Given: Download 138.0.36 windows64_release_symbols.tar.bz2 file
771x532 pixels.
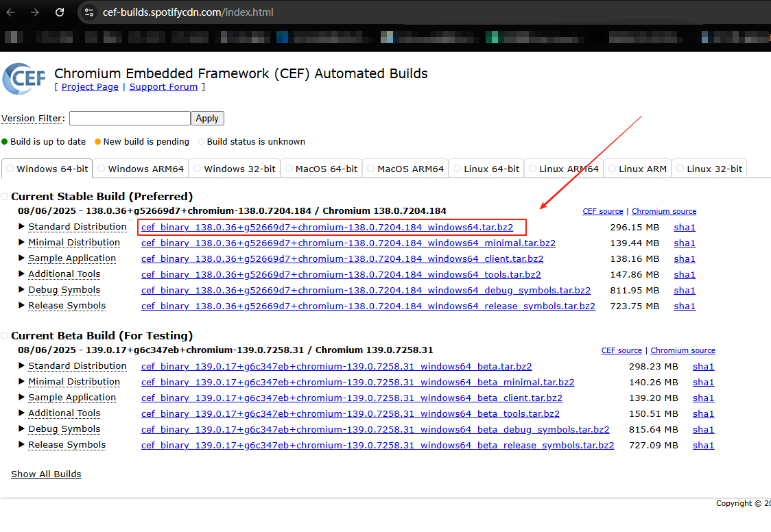Looking at the screenshot, I should point(368,306).
